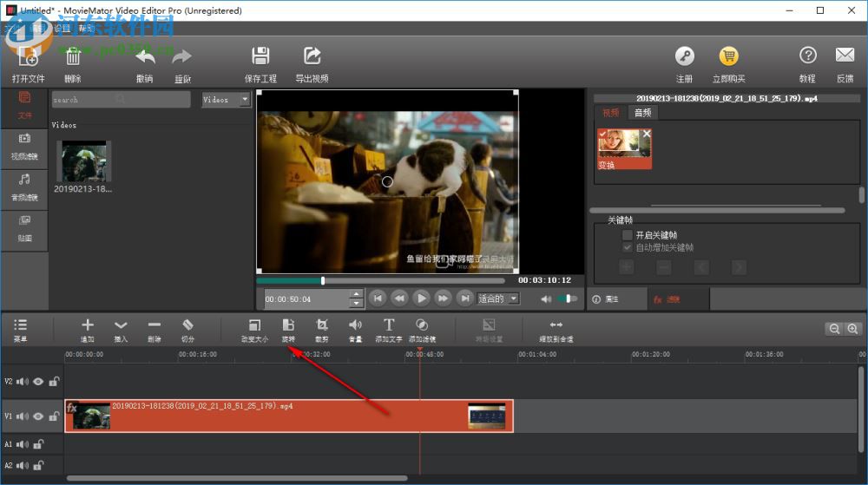Remove clip with timeline 删除 minus icon
The width and height of the screenshot is (868, 485).
155,324
